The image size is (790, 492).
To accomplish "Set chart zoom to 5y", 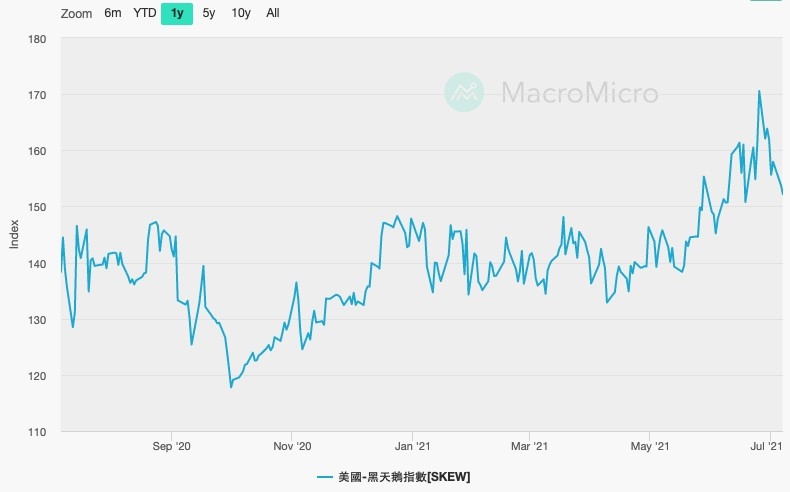I will pos(208,14).
